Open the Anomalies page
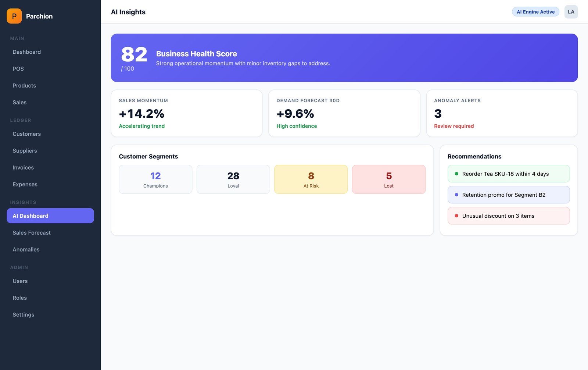 tap(26, 249)
